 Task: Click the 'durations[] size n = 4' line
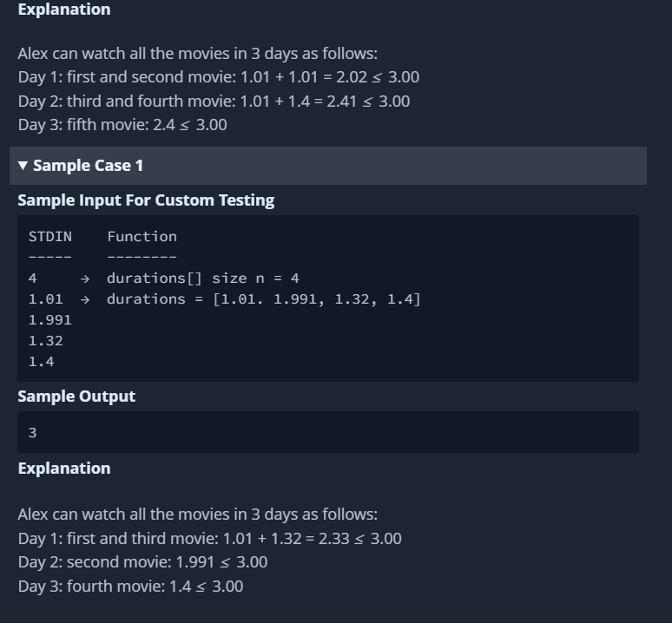[x=203, y=279]
